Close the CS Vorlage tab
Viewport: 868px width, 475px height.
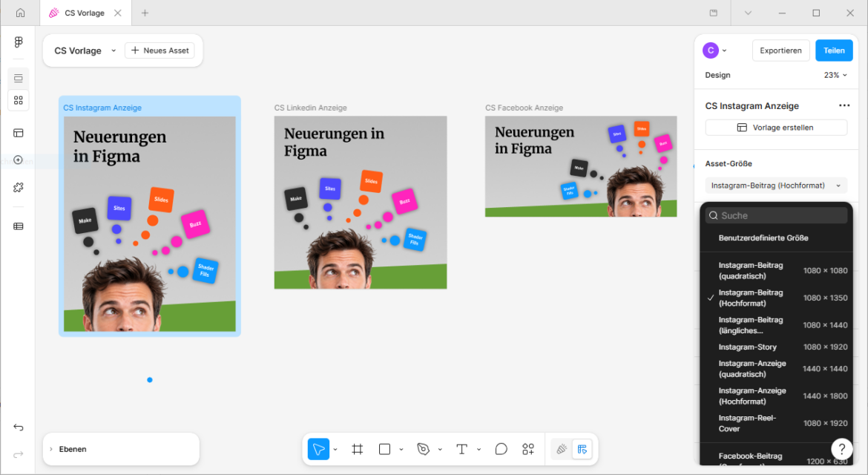(118, 13)
